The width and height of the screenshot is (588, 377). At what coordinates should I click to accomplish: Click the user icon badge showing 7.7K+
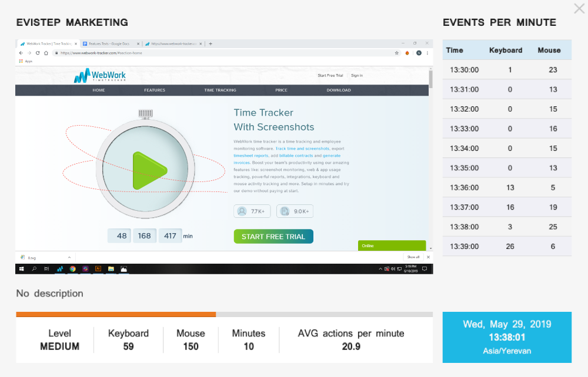[252, 211]
